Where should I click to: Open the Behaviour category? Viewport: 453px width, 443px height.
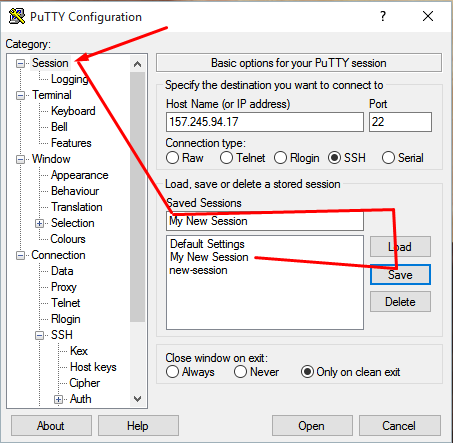point(75,191)
